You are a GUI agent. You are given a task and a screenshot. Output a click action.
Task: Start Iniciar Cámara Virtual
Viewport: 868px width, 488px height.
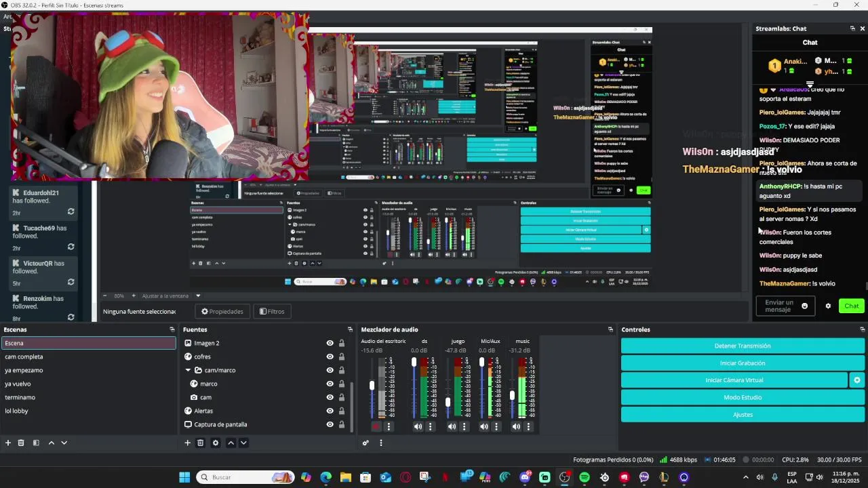pyautogui.click(x=734, y=380)
